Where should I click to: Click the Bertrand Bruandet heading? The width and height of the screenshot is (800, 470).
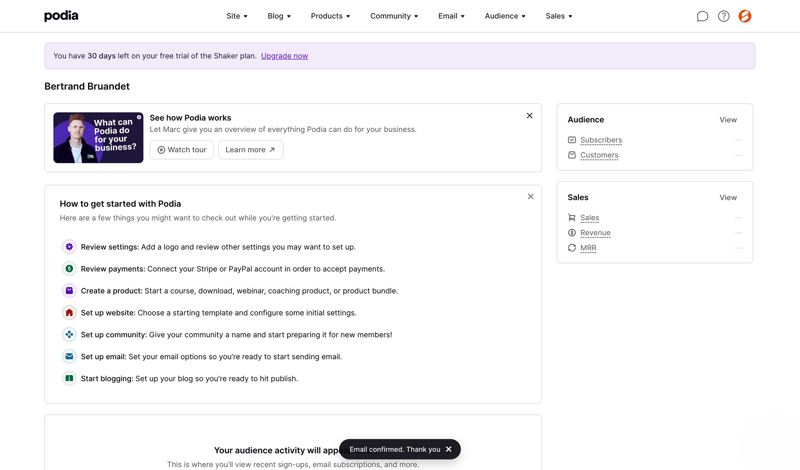pos(87,86)
